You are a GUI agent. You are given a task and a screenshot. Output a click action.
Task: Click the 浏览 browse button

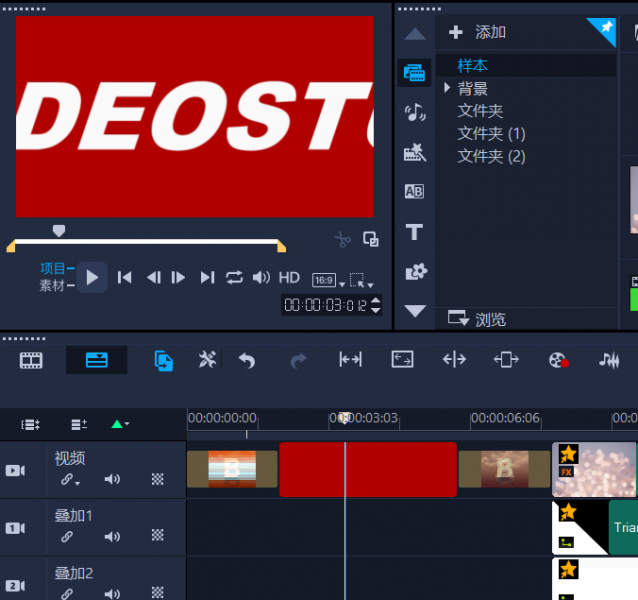click(478, 319)
